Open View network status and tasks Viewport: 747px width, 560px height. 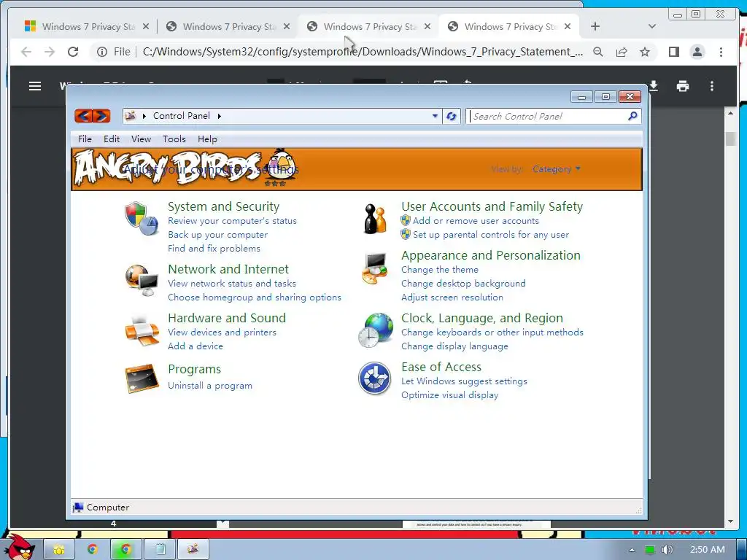(x=231, y=284)
